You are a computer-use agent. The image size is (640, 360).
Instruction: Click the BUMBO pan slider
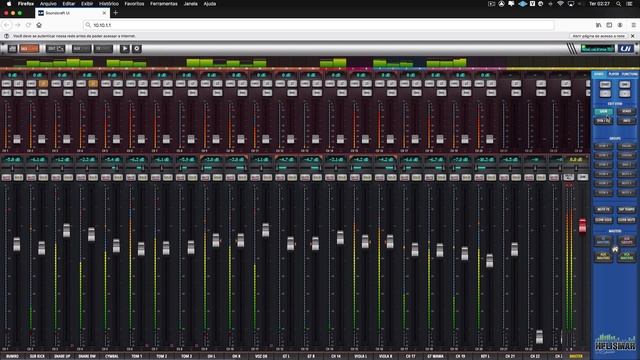click(12, 168)
